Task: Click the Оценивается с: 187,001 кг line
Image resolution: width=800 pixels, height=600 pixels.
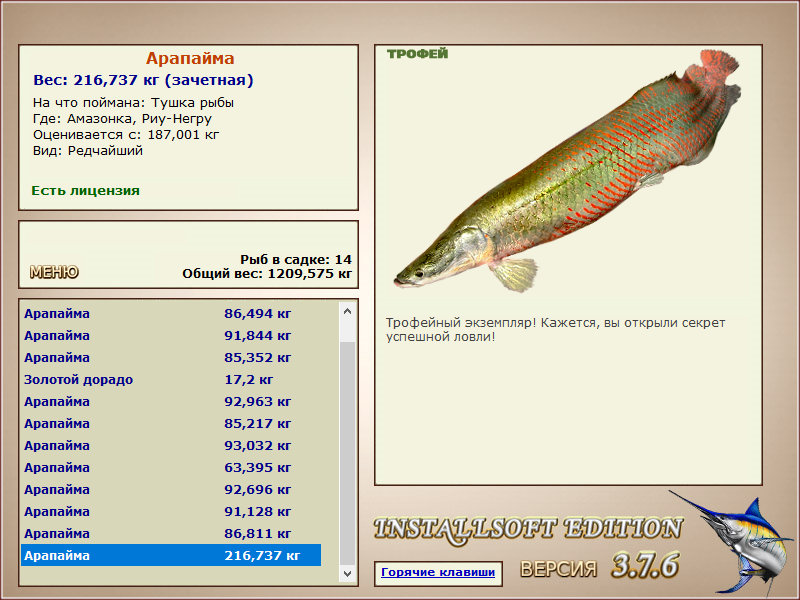Action: coord(126,135)
